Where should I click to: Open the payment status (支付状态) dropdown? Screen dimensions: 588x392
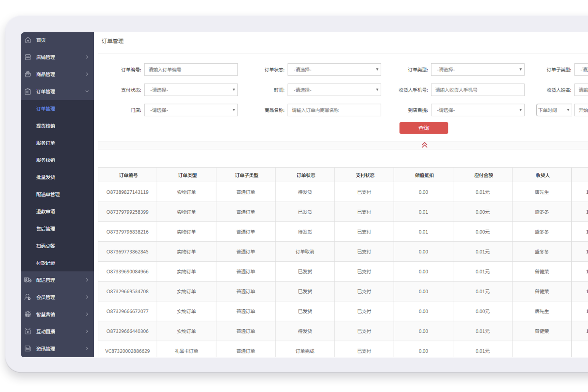[191, 90]
